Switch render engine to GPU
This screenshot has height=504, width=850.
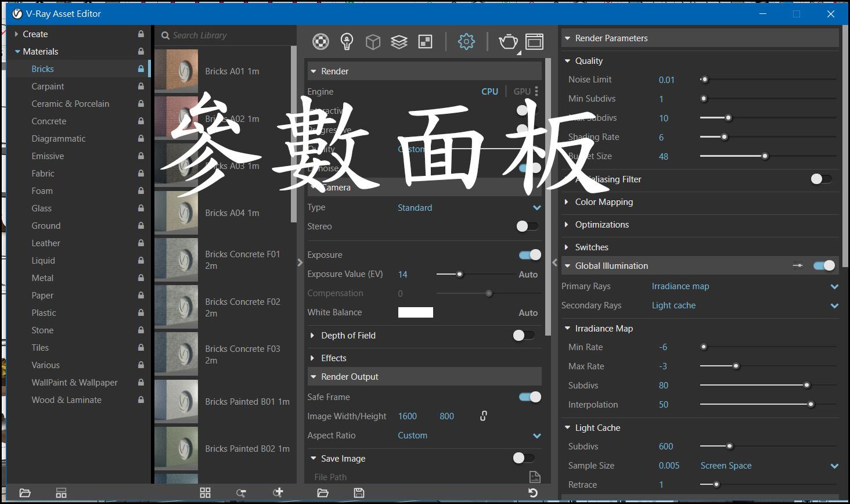click(x=522, y=91)
